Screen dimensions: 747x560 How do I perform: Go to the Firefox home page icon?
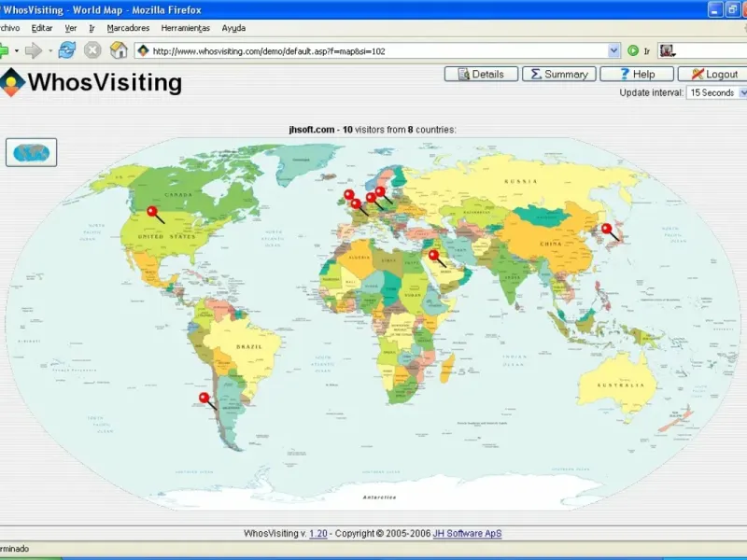pyautogui.click(x=119, y=50)
